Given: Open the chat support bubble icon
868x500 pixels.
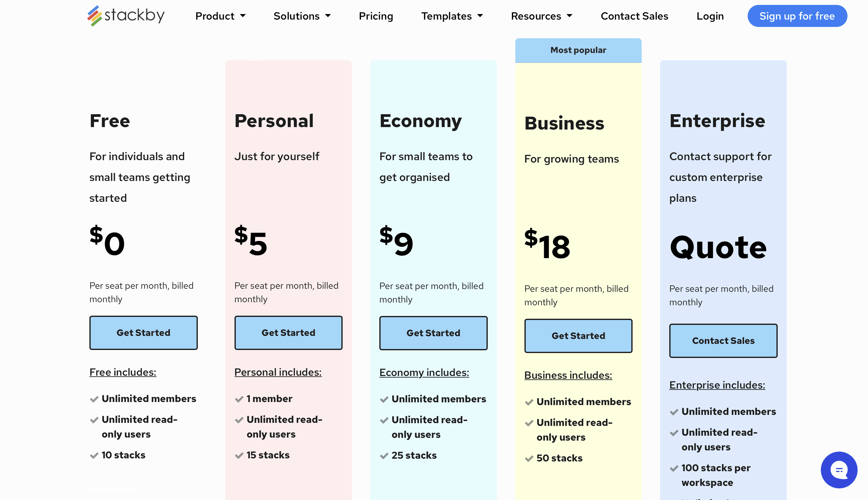Looking at the screenshot, I should [x=839, y=470].
